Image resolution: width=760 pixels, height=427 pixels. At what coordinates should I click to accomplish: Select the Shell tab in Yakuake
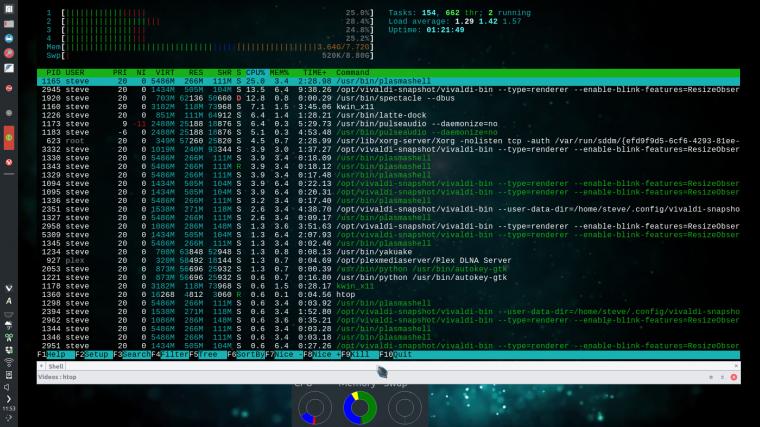(56, 366)
